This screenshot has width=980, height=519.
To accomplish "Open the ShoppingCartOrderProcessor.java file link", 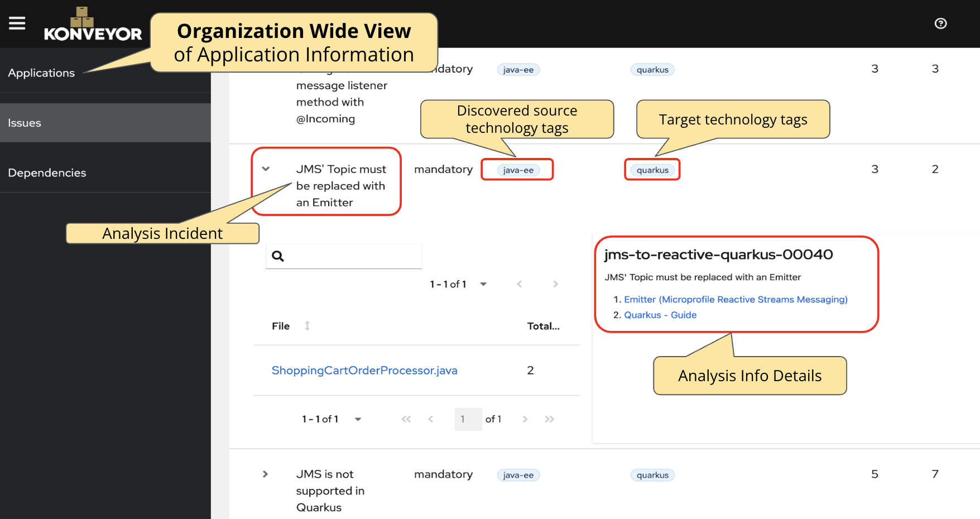I will pyautogui.click(x=364, y=371).
